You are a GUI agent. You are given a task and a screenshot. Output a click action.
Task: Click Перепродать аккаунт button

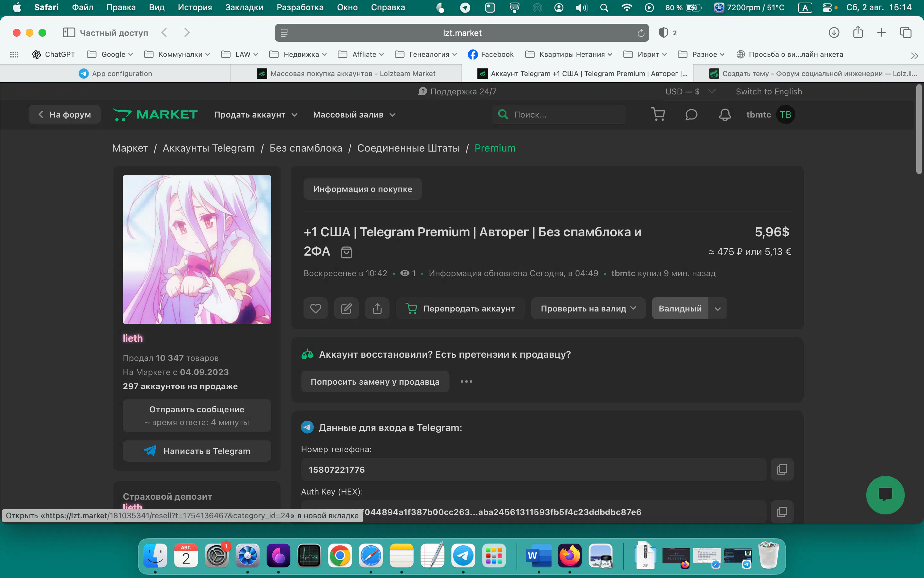click(x=460, y=309)
